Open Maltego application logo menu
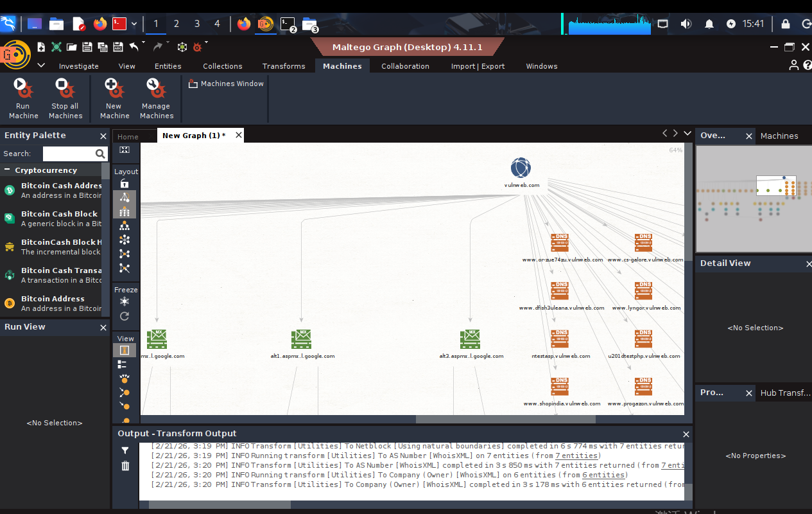Viewport: 812px width, 514px height. 16,55
